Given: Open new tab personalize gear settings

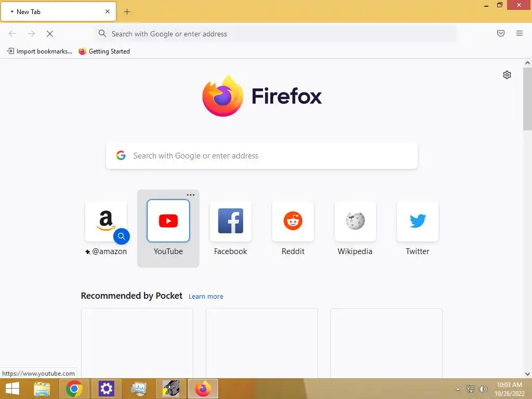Looking at the screenshot, I should click(x=507, y=75).
